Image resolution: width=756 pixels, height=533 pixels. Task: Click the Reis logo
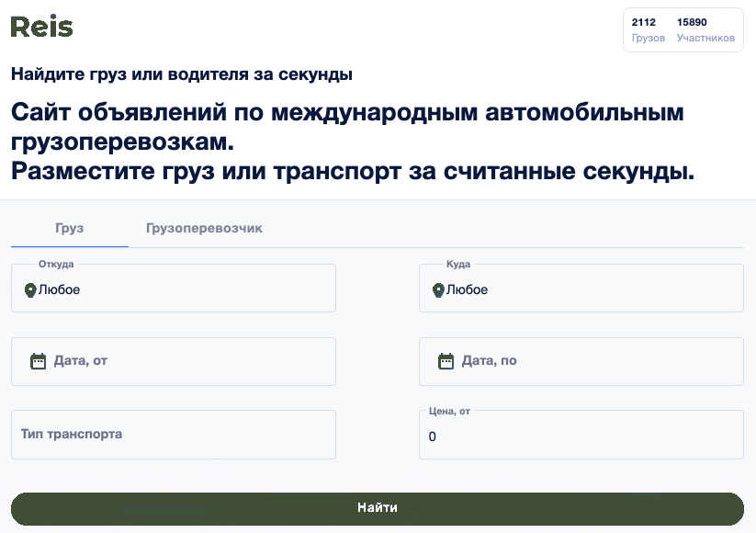[x=41, y=27]
